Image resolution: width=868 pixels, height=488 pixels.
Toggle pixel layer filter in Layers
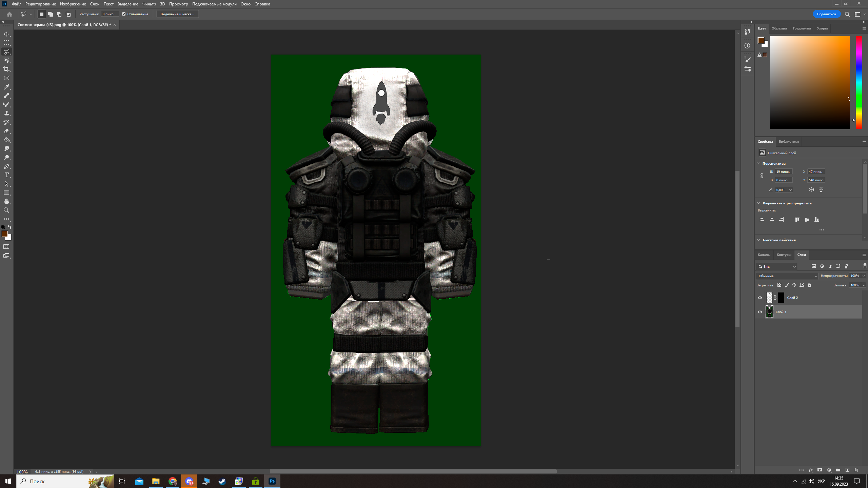click(x=814, y=266)
